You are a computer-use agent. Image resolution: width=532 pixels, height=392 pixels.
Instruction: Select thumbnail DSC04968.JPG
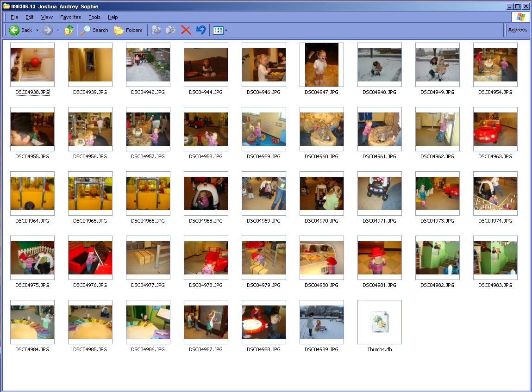(x=206, y=193)
